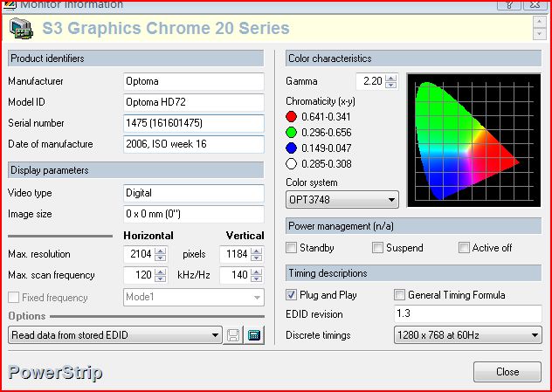Click the calculator icon next to Options dropdown
The width and height of the screenshot is (552, 392).
254,335
